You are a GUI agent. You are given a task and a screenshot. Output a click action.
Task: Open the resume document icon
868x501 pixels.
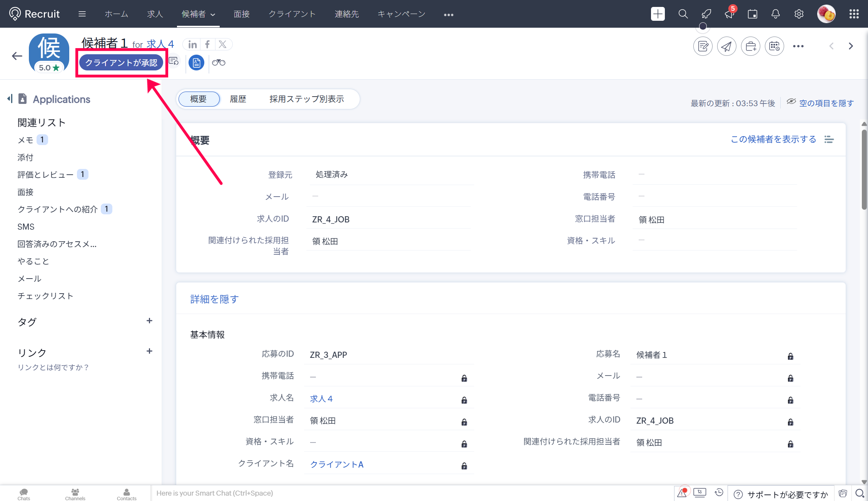pyautogui.click(x=196, y=62)
